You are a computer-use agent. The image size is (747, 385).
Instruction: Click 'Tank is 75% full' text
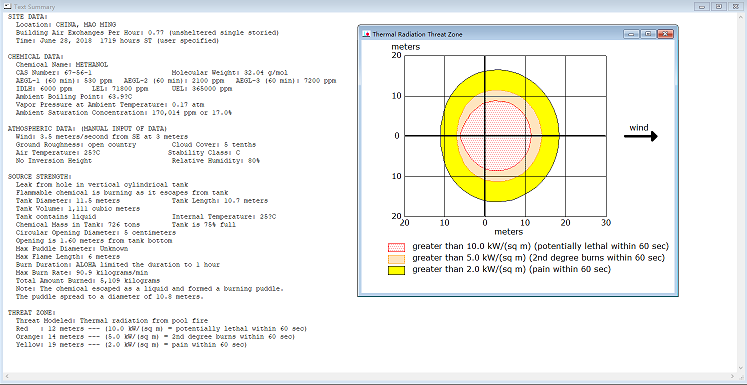tap(203, 225)
